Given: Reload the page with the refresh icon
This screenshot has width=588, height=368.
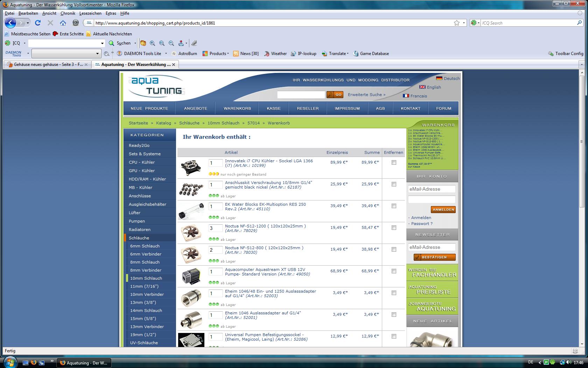Looking at the screenshot, I should pyautogui.click(x=38, y=23).
